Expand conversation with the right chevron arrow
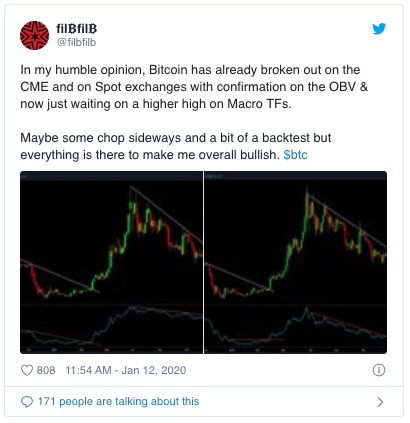410x423 pixels. pos(380,402)
